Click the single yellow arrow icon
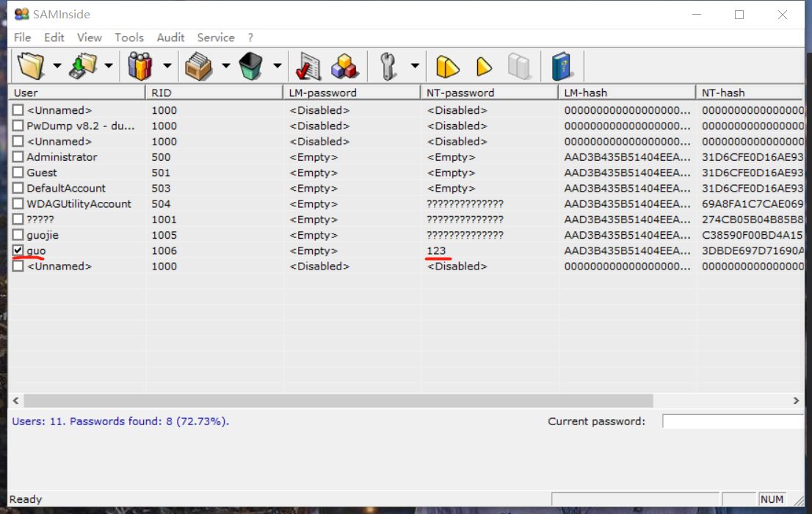 [484, 66]
